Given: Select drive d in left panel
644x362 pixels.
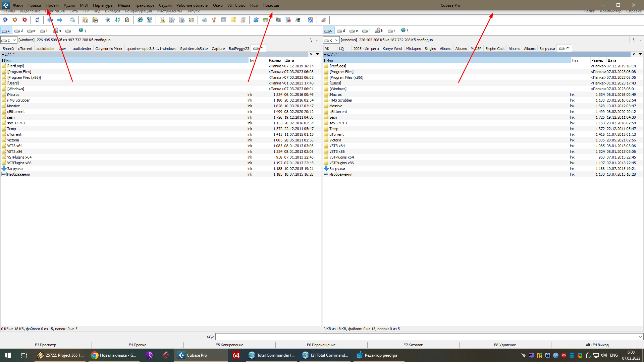Looking at the screenshot, I should coord(19,31).
